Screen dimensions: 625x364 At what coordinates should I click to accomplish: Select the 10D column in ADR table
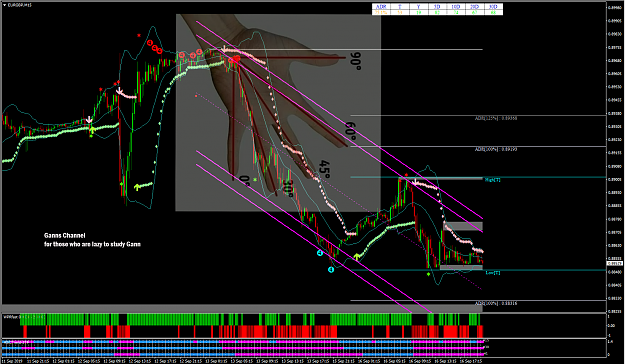pyautogui.click(x=456, y=7)
